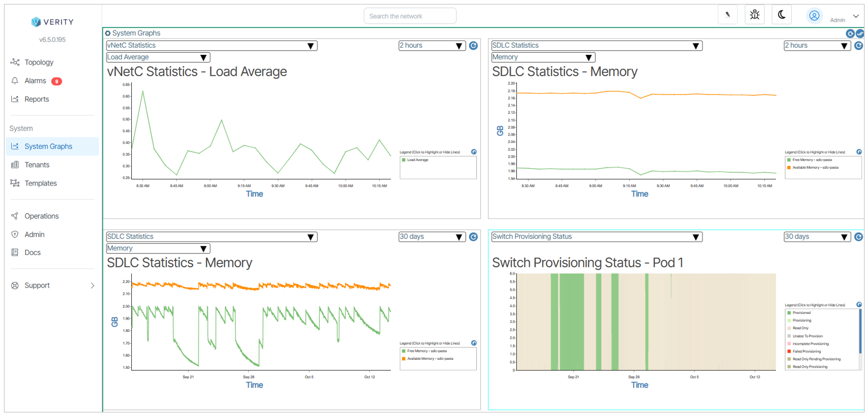Refresh the Switch Provisioning Status graph
The height and width of the screenshot is (417, 868).
pos(858,237)
